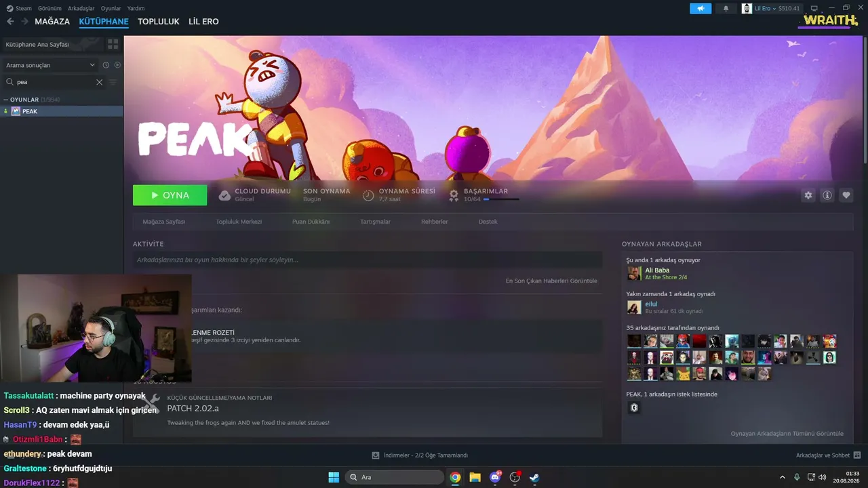Toggle the library grid view icon

point(113,44)
